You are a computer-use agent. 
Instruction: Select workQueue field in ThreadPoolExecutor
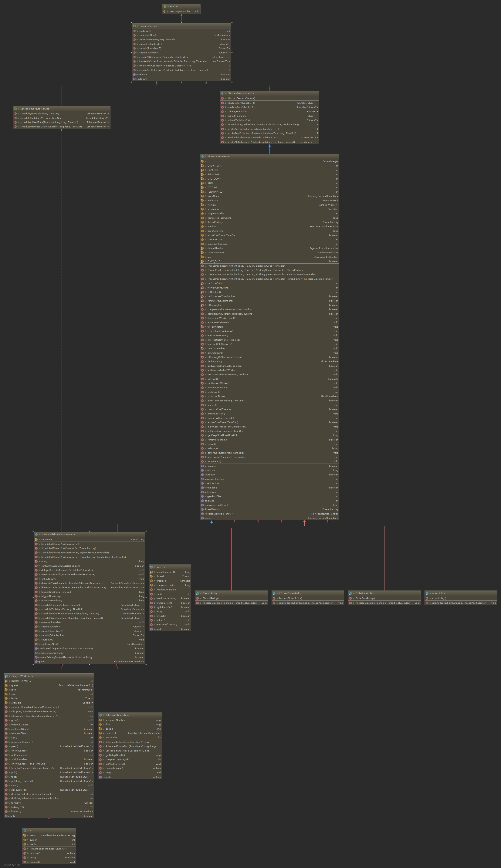click(269, 196)
